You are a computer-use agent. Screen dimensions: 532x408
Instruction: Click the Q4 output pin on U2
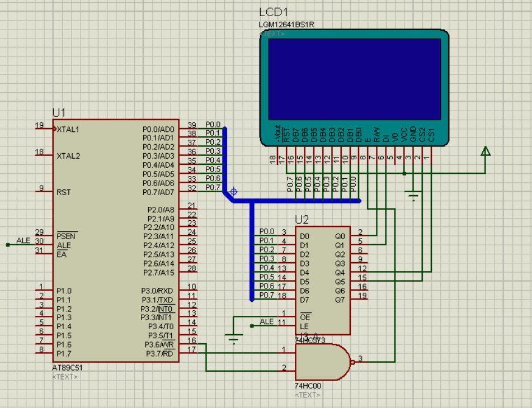(x=359, y=271)
